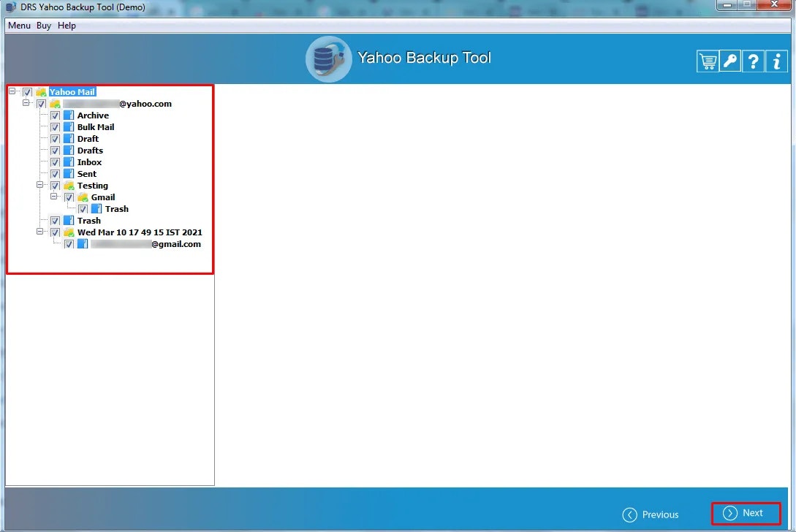The height and width of the screenshot is (532, 796).
Task: Click the Bulk Mail folder icon
Action: click(69, 127)
